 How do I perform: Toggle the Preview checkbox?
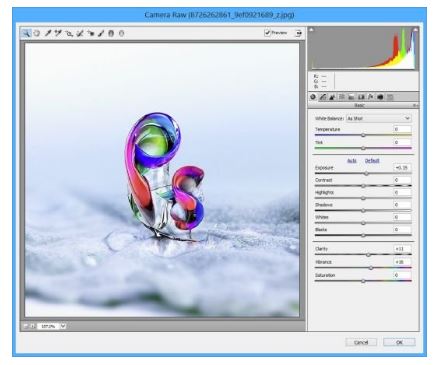267,33
